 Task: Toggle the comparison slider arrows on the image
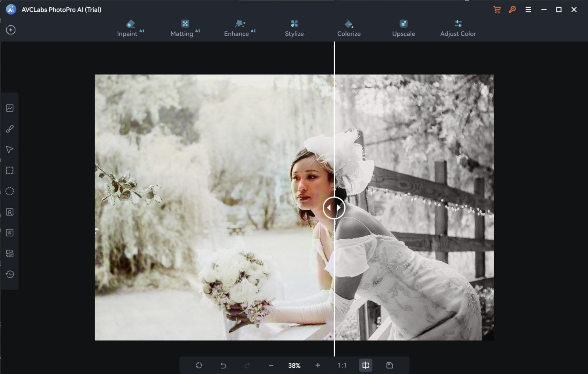[334, 207]
